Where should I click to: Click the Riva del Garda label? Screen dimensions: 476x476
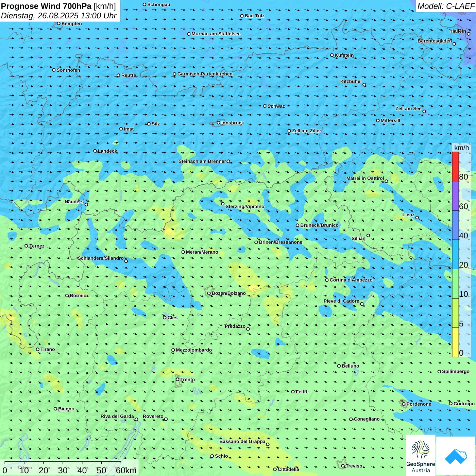tap(117, 416)
